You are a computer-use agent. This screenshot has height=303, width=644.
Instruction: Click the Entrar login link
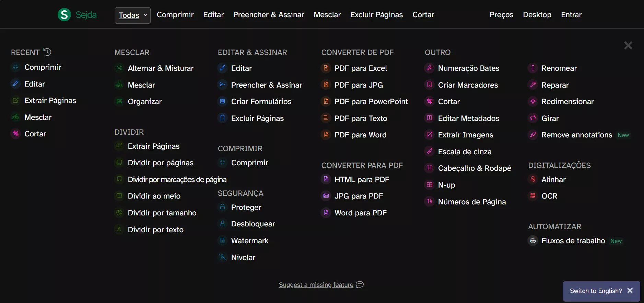571,15
